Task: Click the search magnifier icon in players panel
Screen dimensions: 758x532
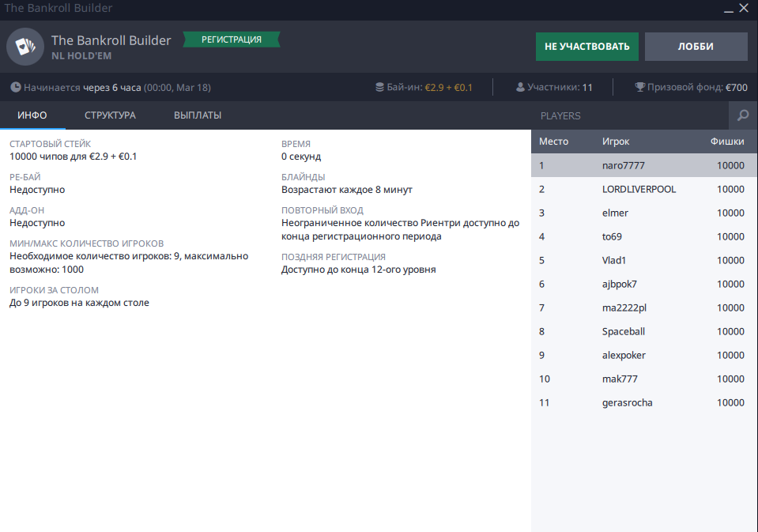Action: click(743, 115)
